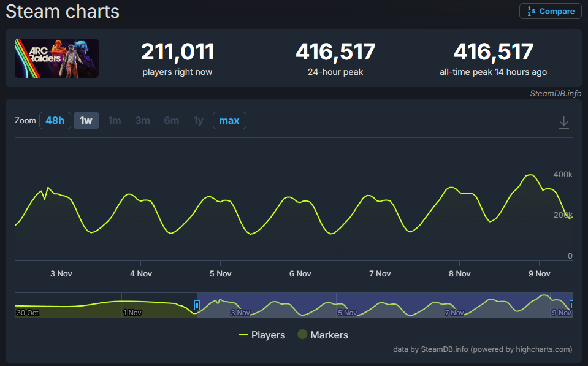Image resolution: width=588 pixels, height=366 pixels.
Task: Click the 1y zoom option
Action: pyautogui.click(x=198, y=120)
